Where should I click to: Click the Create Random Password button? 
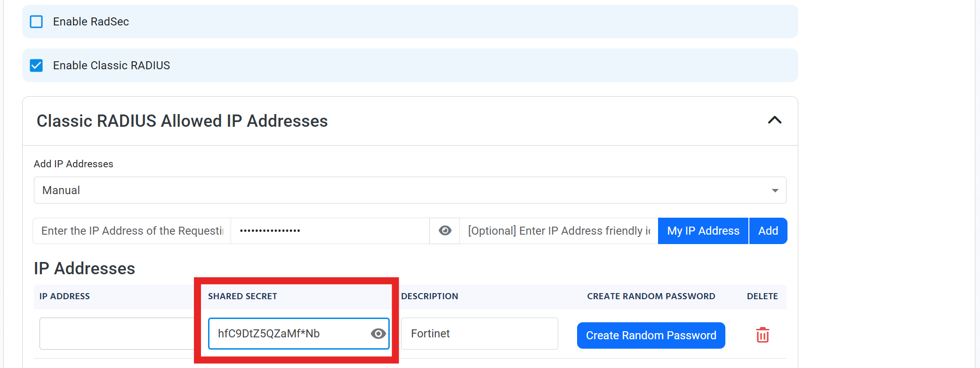click(651, 335)
